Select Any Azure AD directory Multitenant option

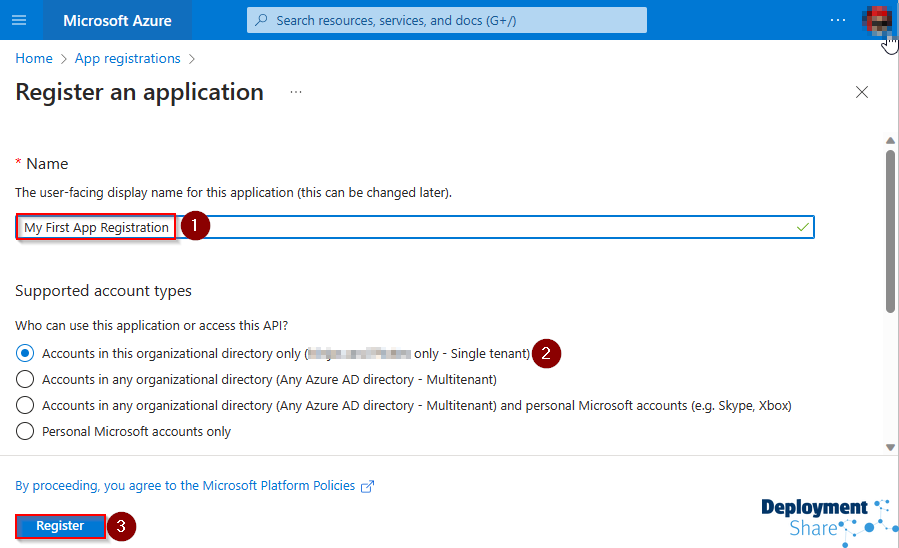point(25,379)
